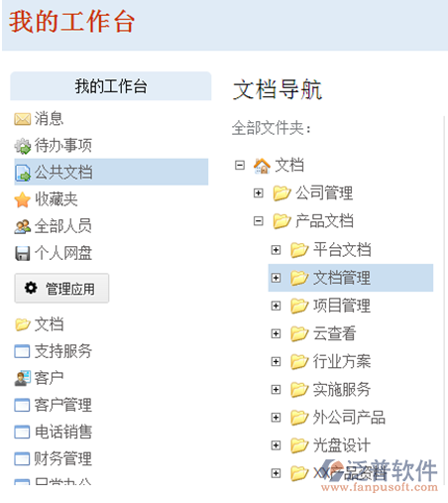The image size is (448, 503).
Task: Collapse the 产品文档 folder node
Action: click(x=259, y=221)
